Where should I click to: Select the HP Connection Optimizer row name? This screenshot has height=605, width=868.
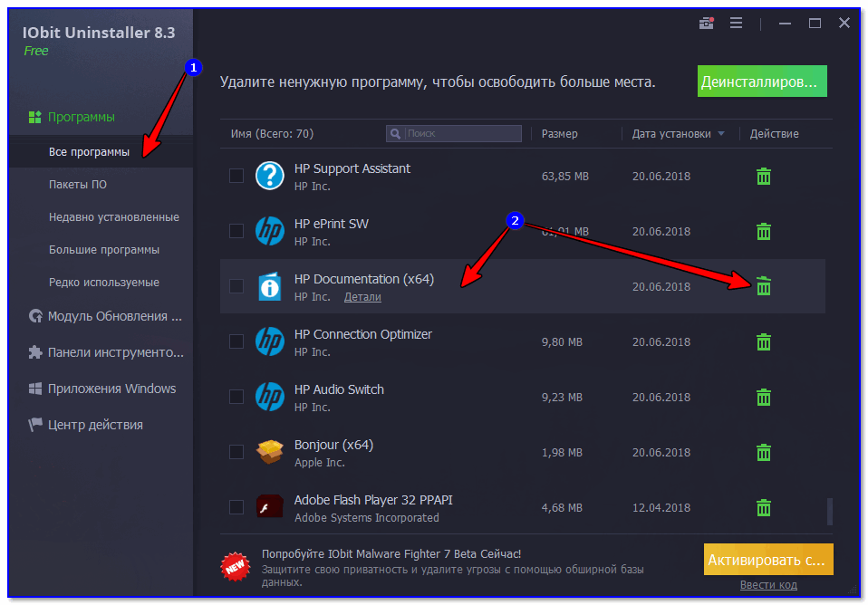point(362,334)
